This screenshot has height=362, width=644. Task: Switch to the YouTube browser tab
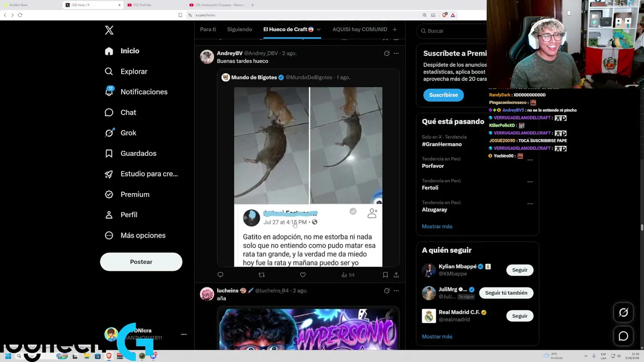click(155, 5)
